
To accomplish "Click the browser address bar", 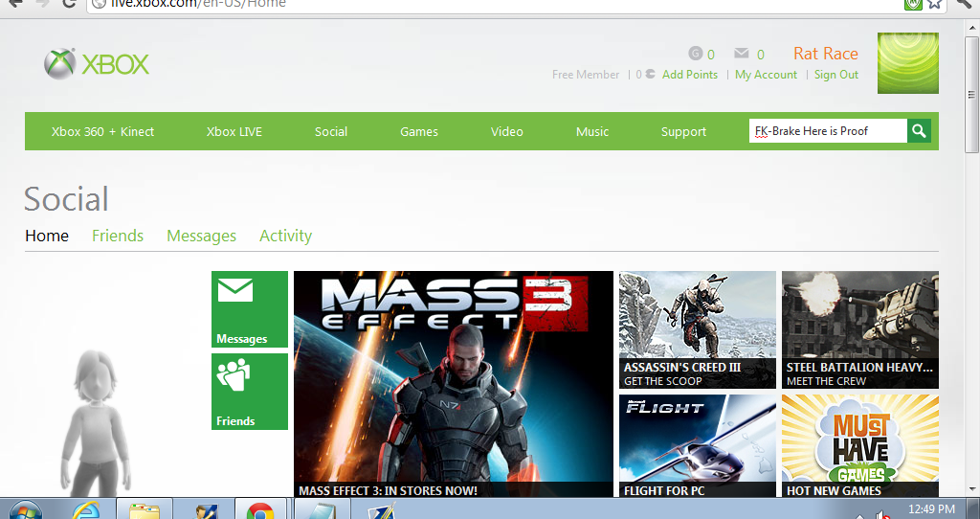I will [x=494, y=4].
